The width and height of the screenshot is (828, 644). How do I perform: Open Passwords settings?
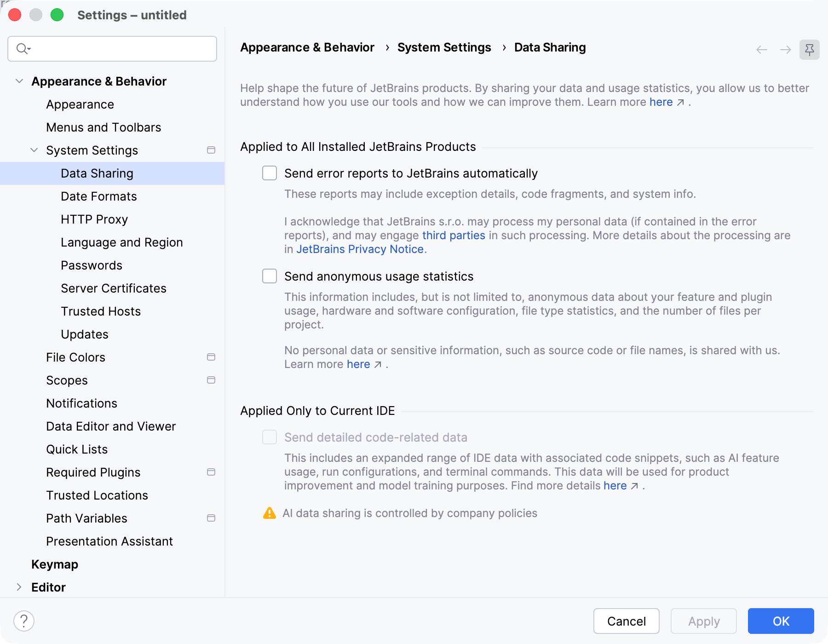point(92,265)
